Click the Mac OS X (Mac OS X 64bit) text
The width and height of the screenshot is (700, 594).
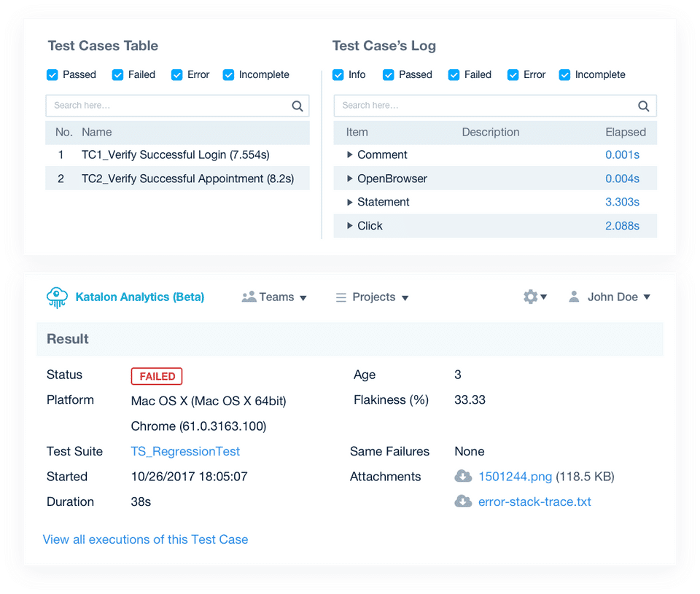click(x=209, y=401)
